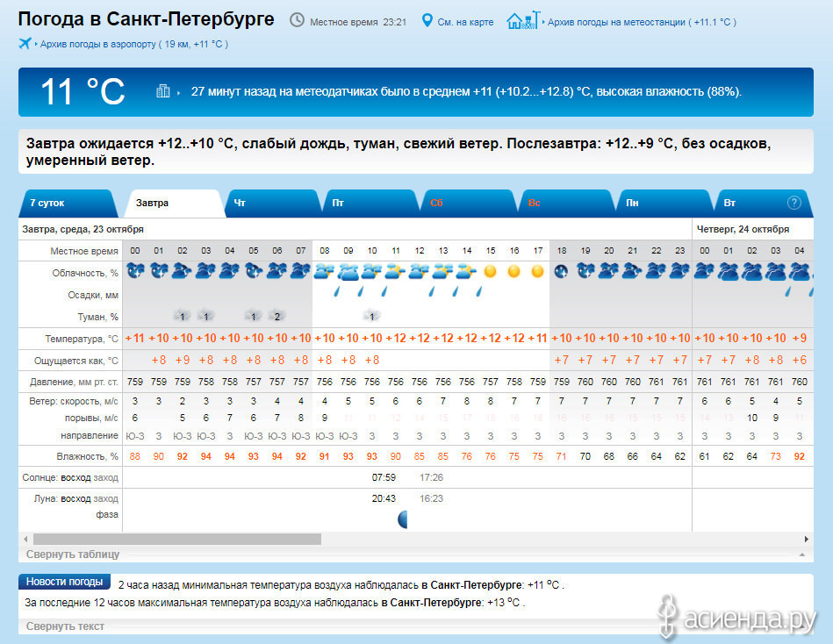Click the fog icon with value 2
This screenshot has height=644, width=833.
click(x=276, y=317)
